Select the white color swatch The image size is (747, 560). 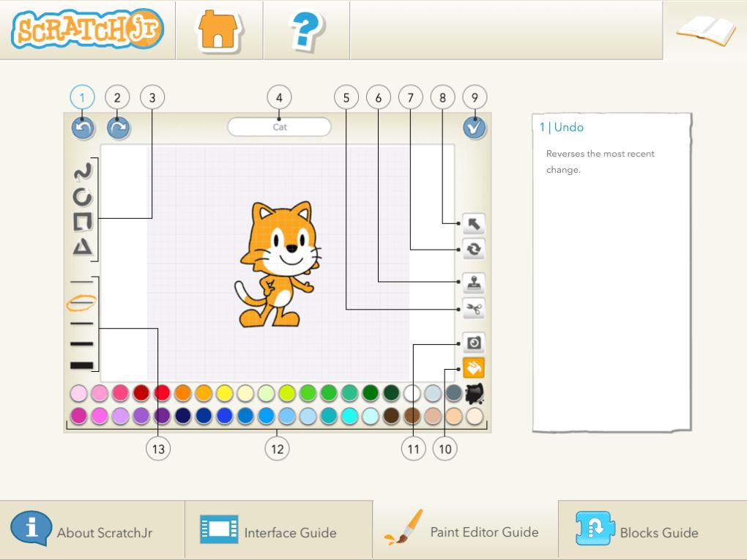412,394
